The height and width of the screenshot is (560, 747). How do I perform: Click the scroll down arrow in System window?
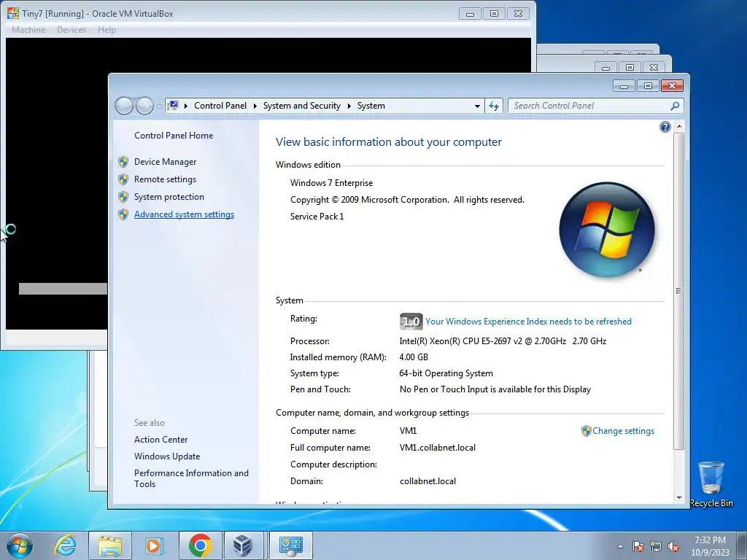679,497
